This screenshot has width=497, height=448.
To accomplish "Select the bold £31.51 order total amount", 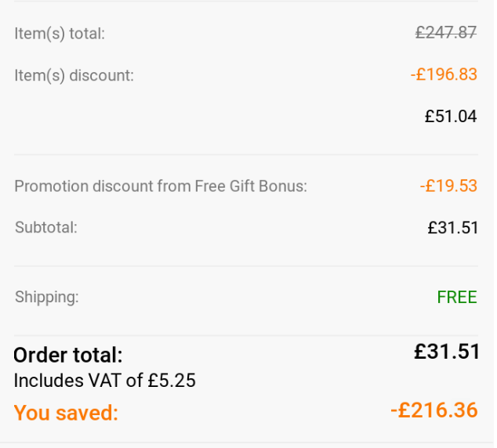I will click(447, 352).
